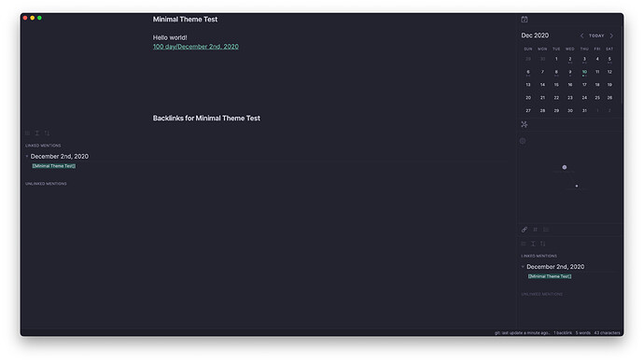This screenshot has height=363, width=644.
Task: Select December 14 in calendar
Action: (542, 85)
